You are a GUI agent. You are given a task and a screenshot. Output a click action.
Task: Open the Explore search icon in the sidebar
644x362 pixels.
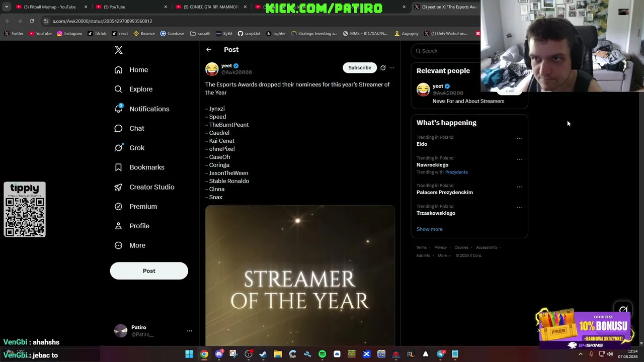click(118, 89)
